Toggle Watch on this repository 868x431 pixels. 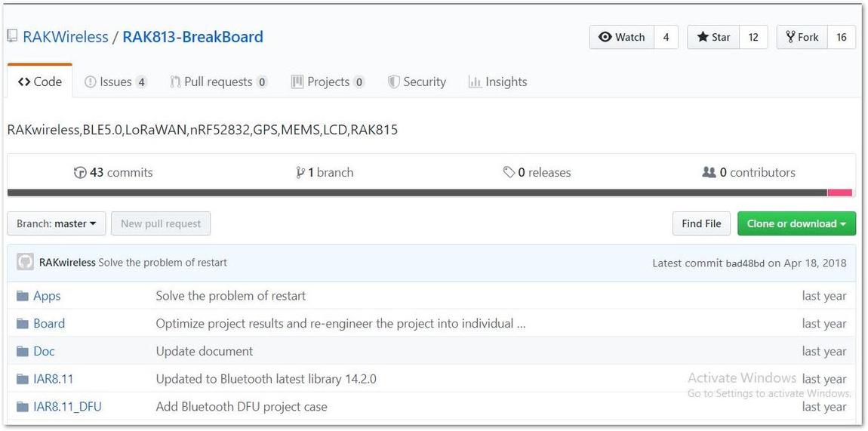click(x=622, y=37)
